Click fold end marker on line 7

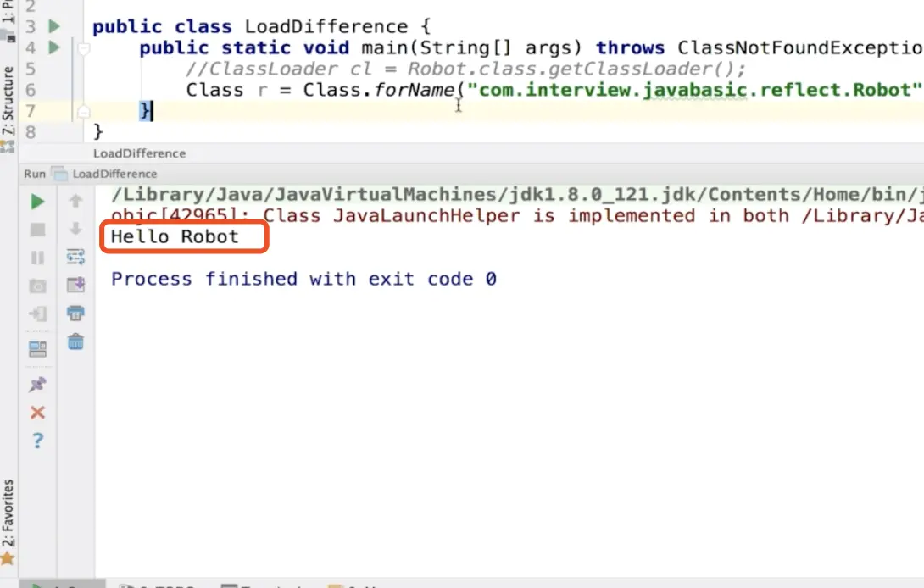tap(84, 111)
